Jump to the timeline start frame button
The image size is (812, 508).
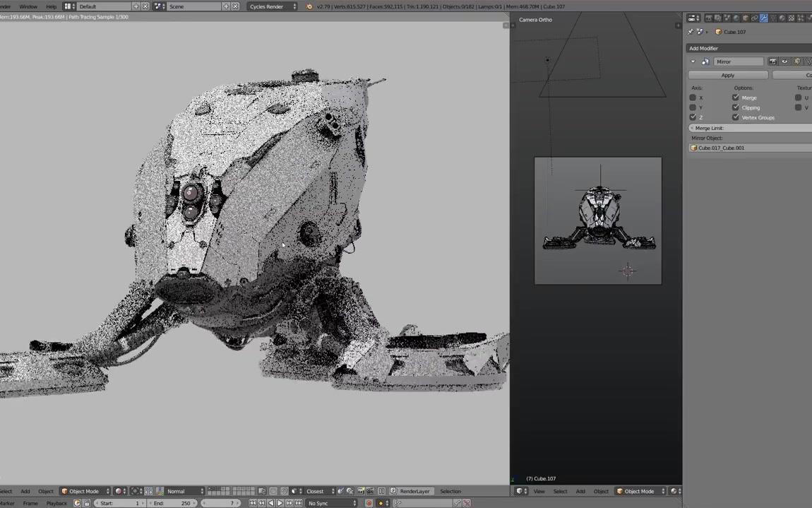coord(253,503)
